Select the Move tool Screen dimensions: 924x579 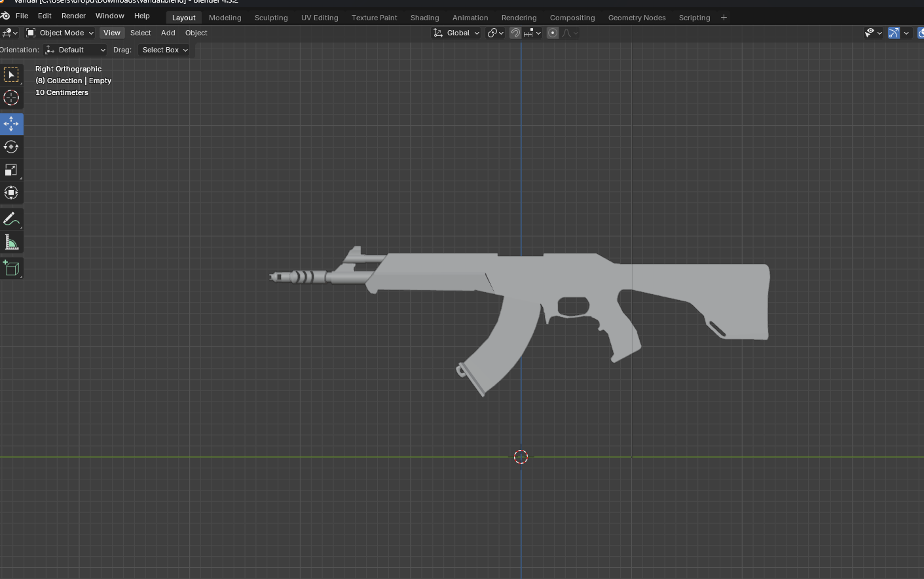[x=11, y=124]
